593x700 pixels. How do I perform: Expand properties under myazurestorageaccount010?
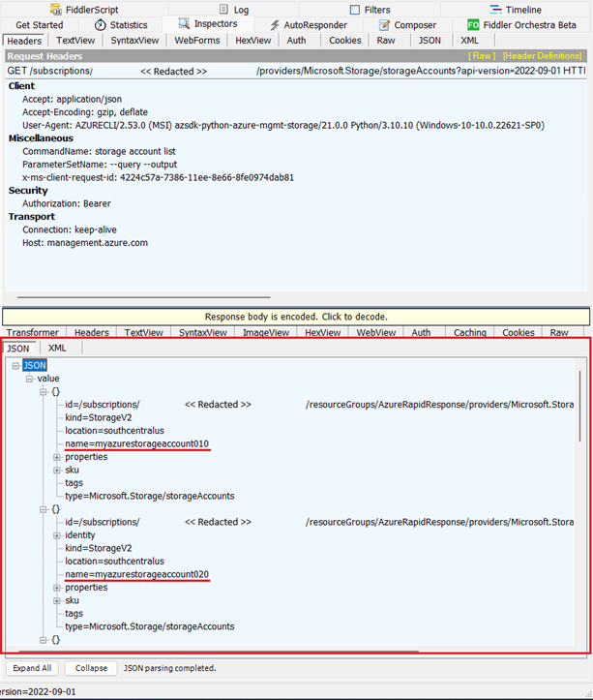point(57,457)
